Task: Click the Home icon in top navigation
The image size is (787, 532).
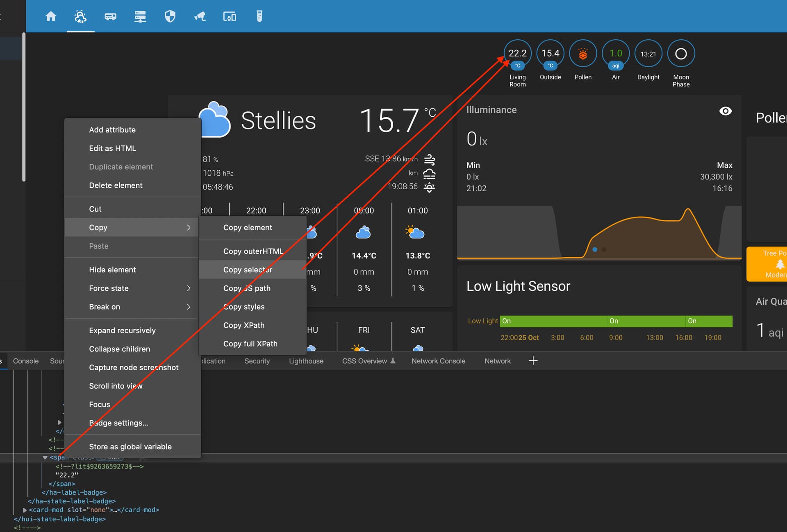Action: tap(51, 16)
